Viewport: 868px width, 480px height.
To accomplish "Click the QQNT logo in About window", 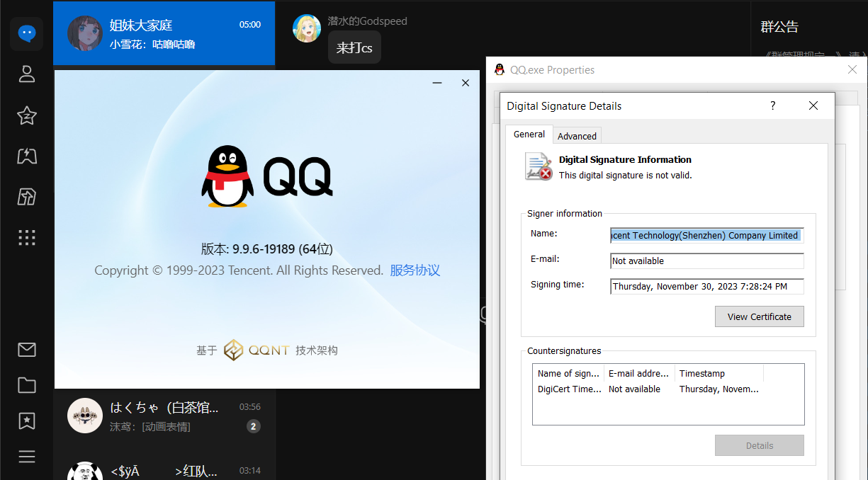I will click(257, 350).
